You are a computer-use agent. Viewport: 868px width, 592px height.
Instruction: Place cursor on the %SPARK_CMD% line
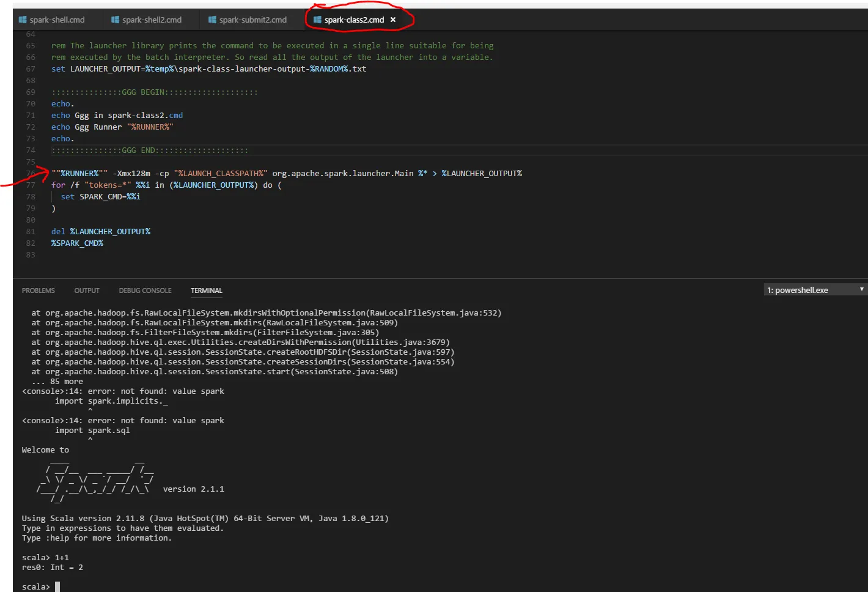(x=77, y=243)
